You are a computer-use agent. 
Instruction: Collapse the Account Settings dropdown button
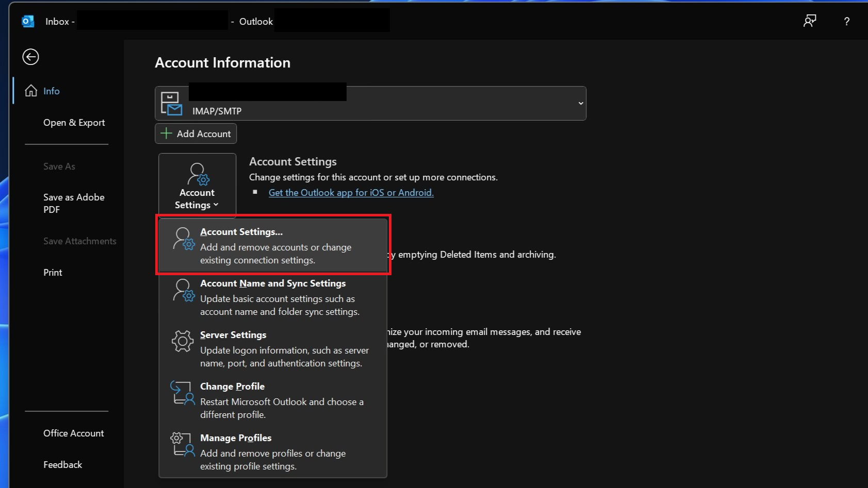point(197,185)
